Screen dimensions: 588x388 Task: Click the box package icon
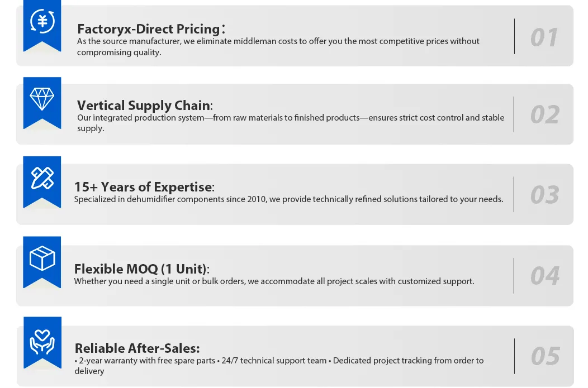tap(42, 258)
